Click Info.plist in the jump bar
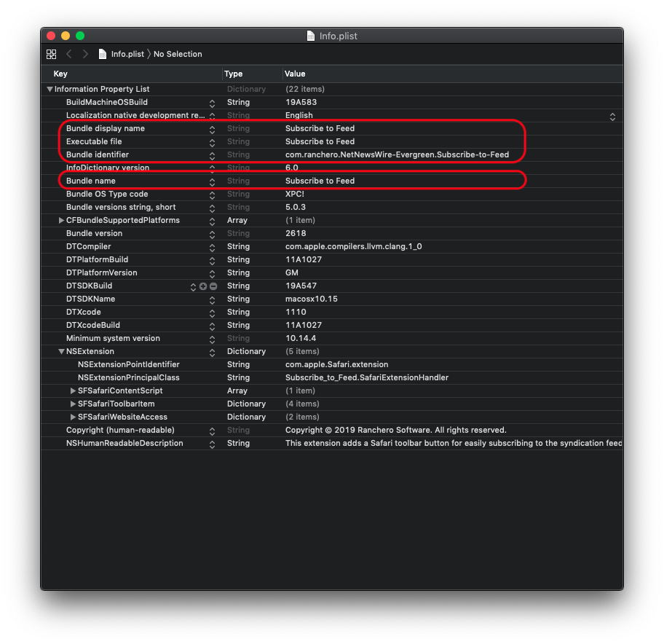 pos(127,54)
